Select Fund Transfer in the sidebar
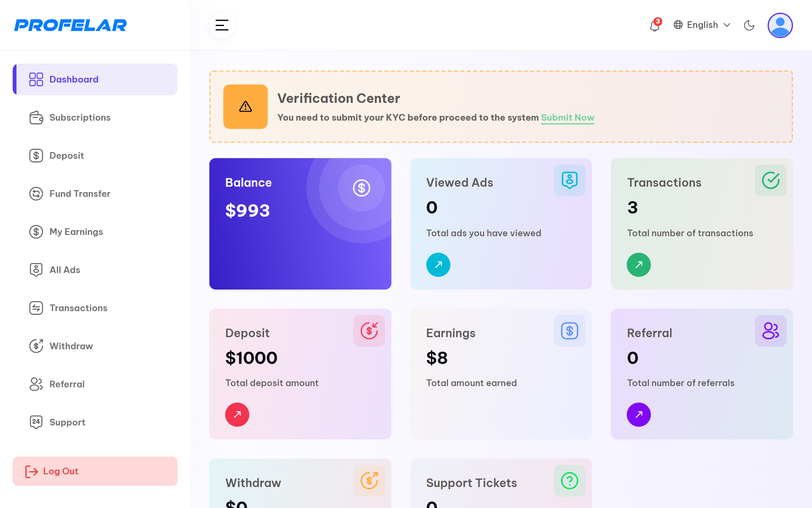This screenshot has height=508, width=812. 95,194
